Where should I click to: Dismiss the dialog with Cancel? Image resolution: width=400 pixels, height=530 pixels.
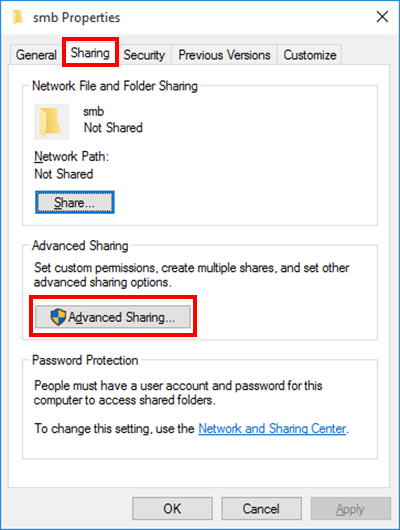pyautogui.click(x=261, y=508)
